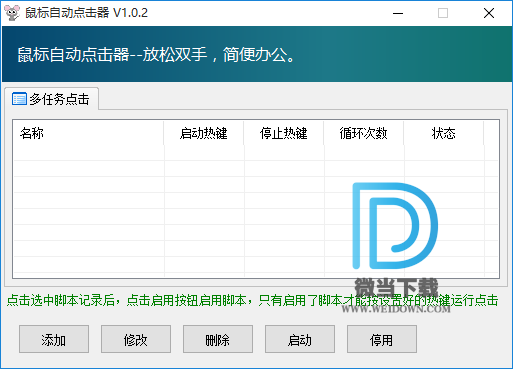This screenshot has width=513, height=369.
Task: Click the 删除 button
Action: [218, 339]
